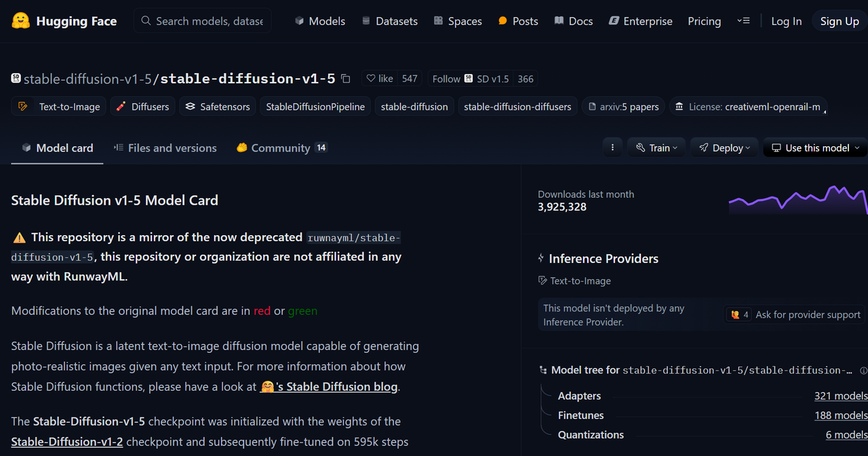The height and width of the screenshot is (456, 868).
Task: Open the three-dot more options menu
Action: coord(612,148)
